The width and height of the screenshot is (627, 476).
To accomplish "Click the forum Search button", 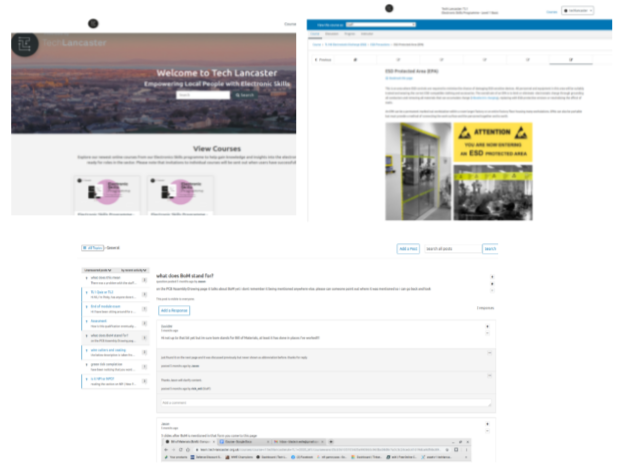I will tap(490, 249).
